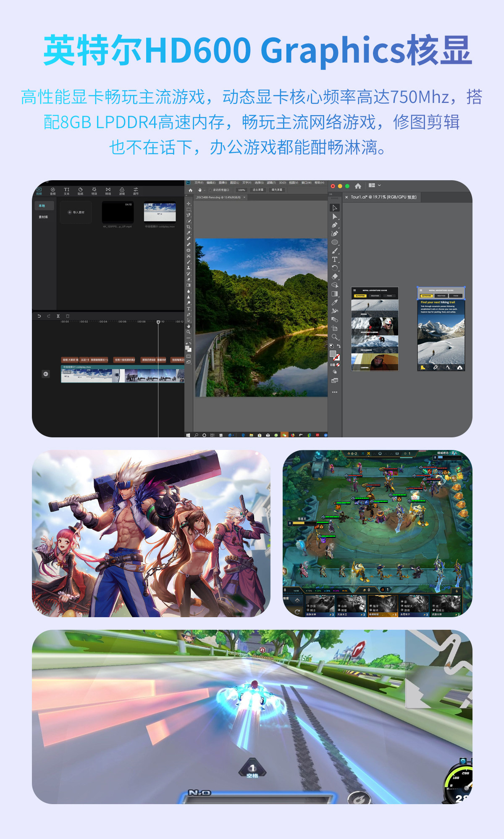Open Task View on Windows taskbar

(x=213, y=435)
